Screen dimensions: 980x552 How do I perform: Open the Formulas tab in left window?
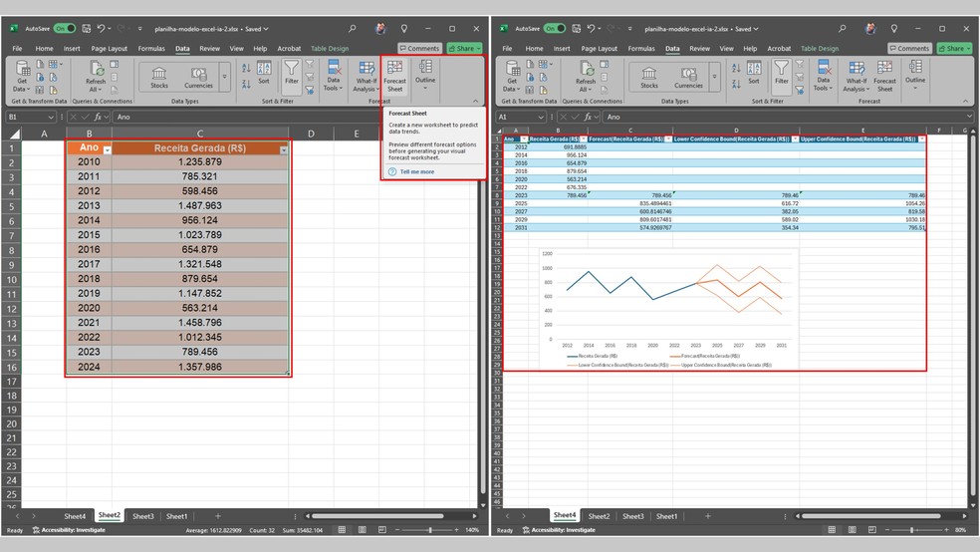tap(151, 48)
